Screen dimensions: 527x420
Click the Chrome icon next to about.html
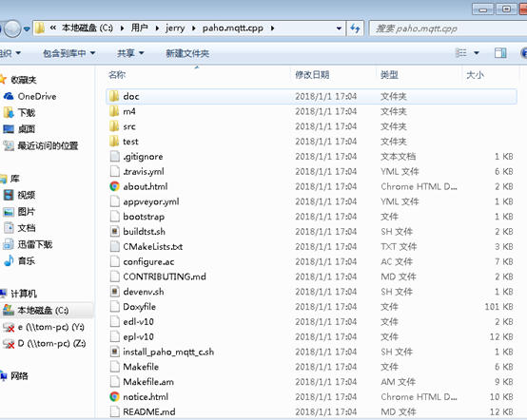(114, 186)
